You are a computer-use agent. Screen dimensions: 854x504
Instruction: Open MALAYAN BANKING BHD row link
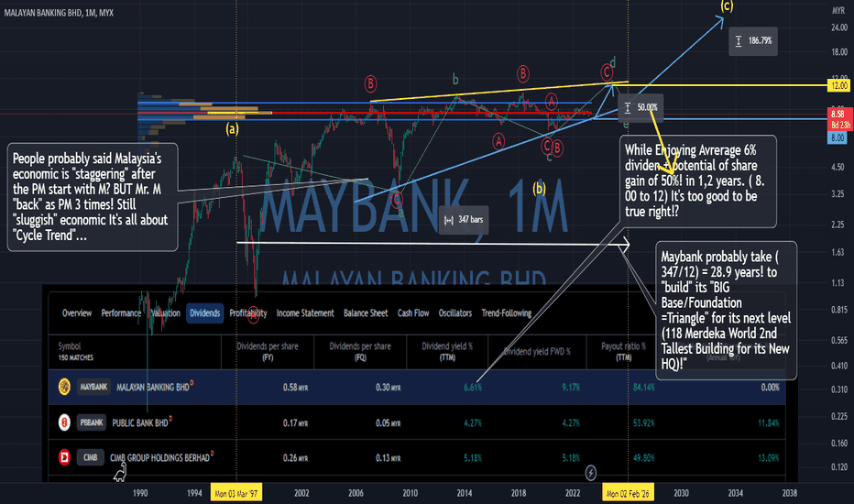click(x=153, y=388)
